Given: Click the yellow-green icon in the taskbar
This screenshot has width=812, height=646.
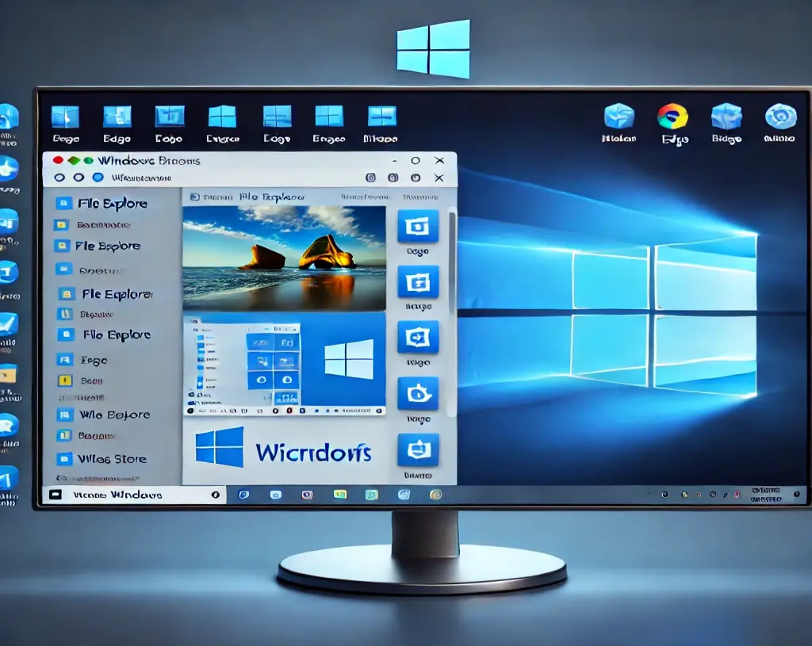Looking at the screenshot, I should [339, 495].
